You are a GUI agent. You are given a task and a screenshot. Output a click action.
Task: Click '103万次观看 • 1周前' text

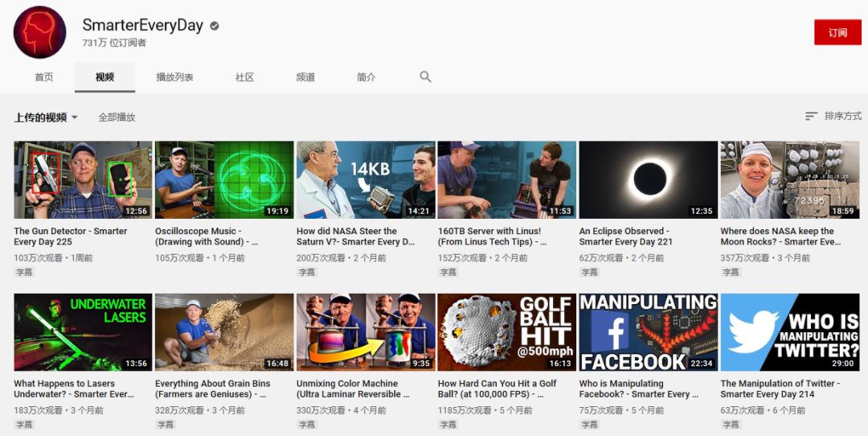pyautogui.click(x=54, y=257)
